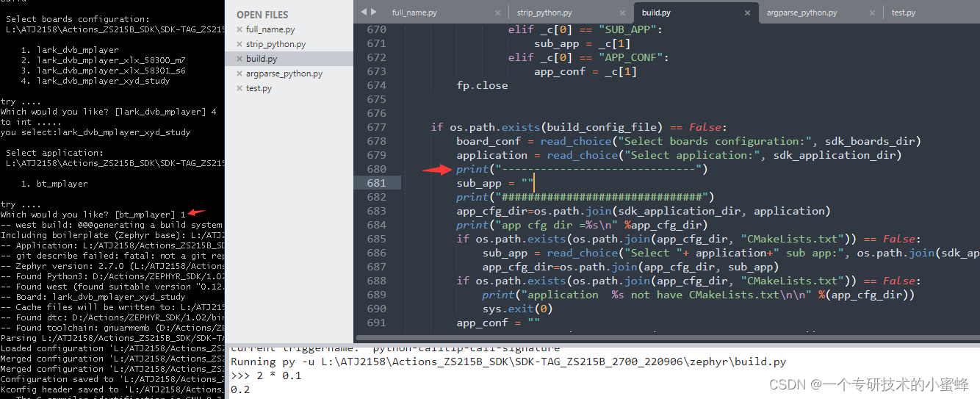
Task: Click the '-- Found toolchain: gnuarmemb' terminal line
Action: [112, 328]
